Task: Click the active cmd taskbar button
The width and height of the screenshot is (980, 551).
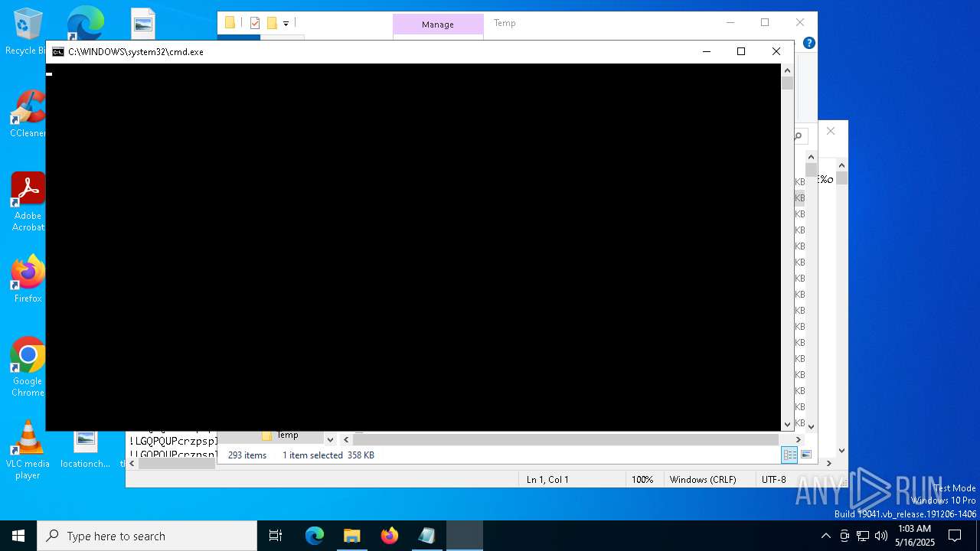Action: click(x=465, y=536)
